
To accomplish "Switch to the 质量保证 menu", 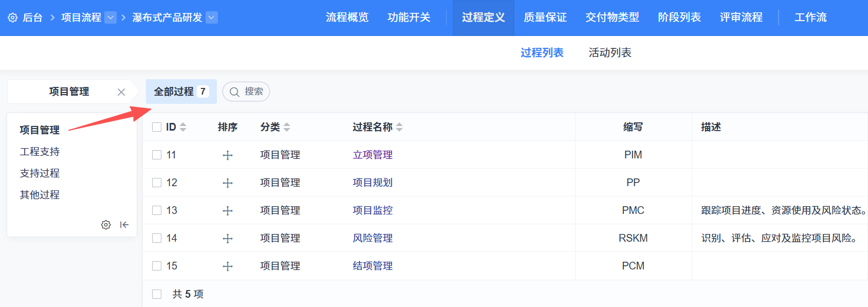I will click(x=545, y=17).
